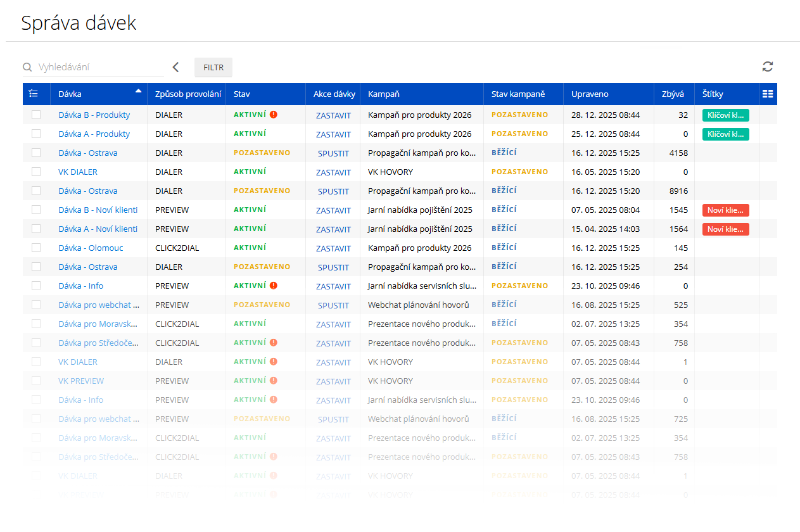Click the search magnifier icon
The image size is (800, 532).
[x=27, y=67]
